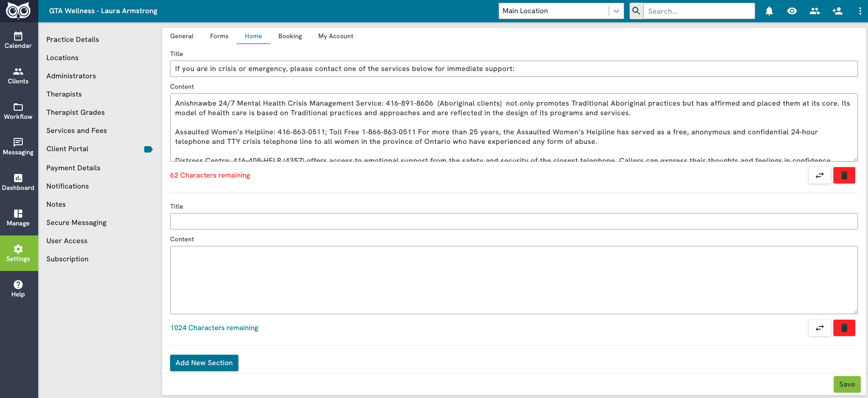The height and width of the screenshot is (398, 868).
Task: Click swap arrows icon for first section
Action: tap(820, 175)
